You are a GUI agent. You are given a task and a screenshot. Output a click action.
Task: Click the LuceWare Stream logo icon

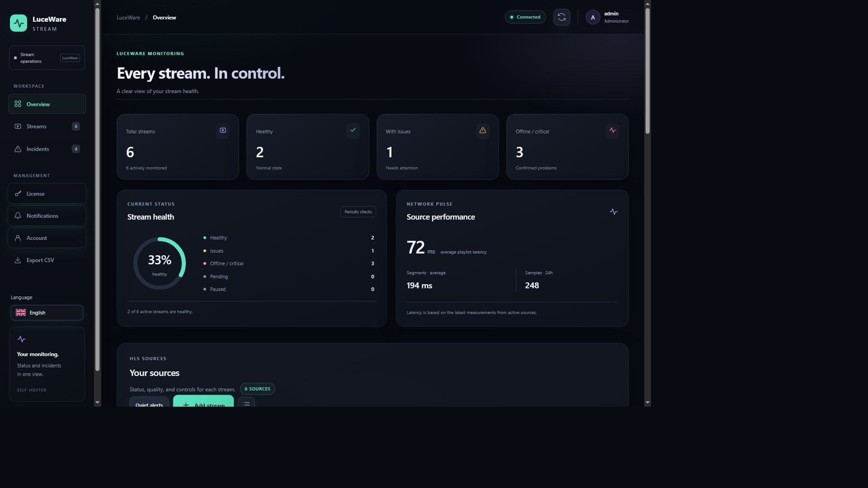(19, 23)
